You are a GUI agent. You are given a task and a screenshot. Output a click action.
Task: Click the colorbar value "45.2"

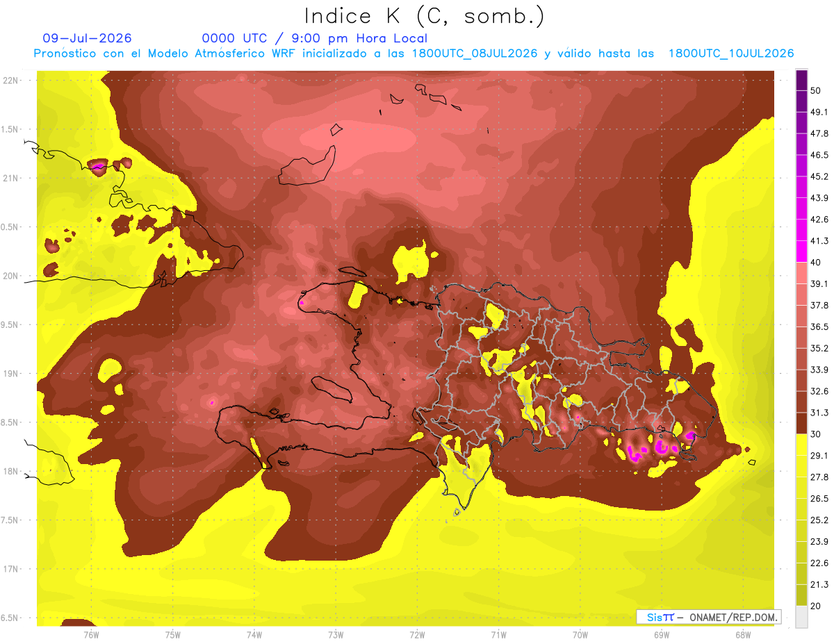(819, 177)
